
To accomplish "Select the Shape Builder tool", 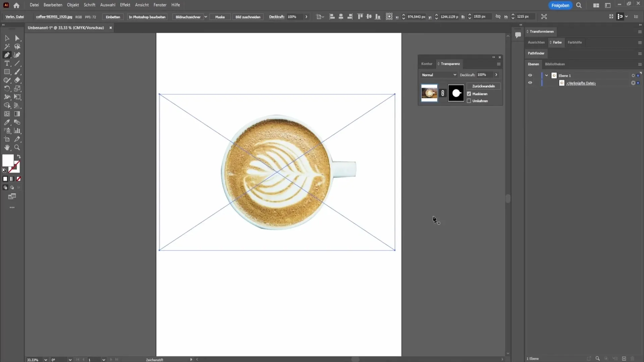I will tap(7, 105).
